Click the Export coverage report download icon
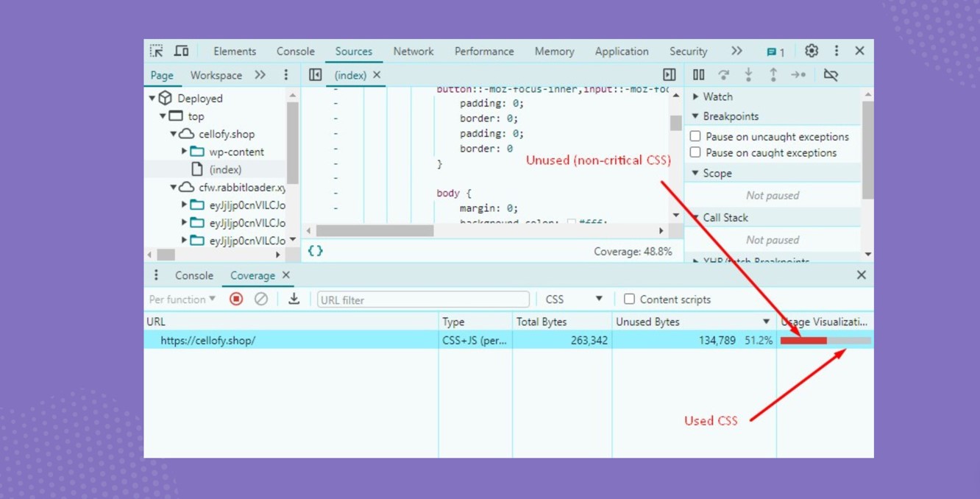The image size is (980, 499). 294,299
